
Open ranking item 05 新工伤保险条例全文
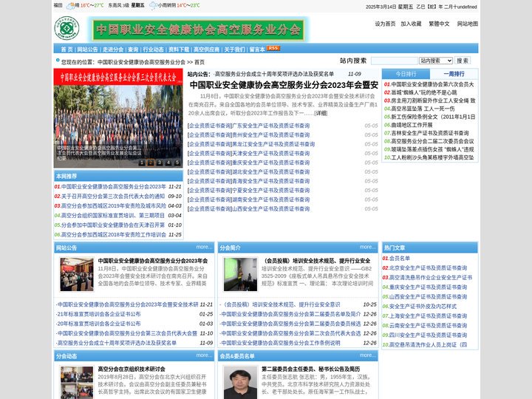[433, 117]
